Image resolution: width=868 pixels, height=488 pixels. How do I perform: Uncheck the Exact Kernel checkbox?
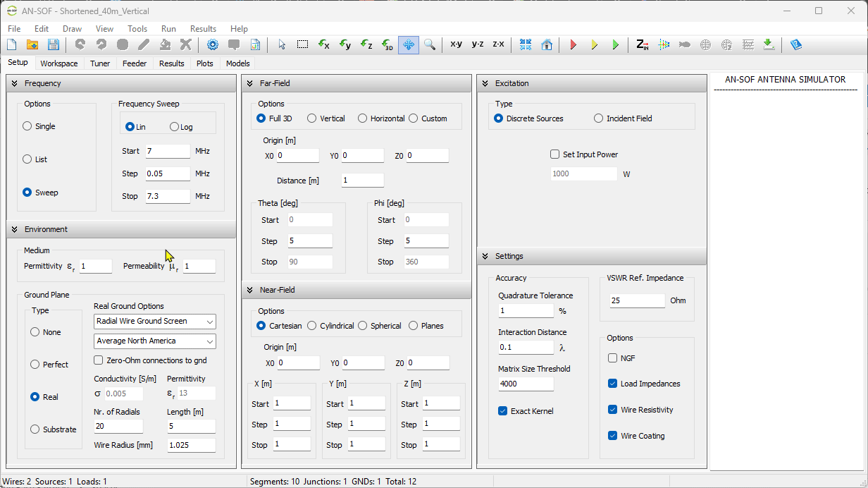pyautogui.click(x=502, y=411)
